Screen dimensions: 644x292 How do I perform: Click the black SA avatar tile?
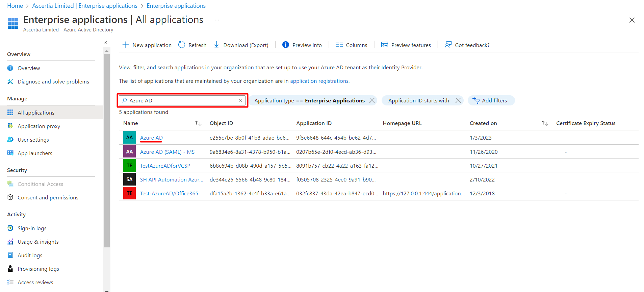129,179
